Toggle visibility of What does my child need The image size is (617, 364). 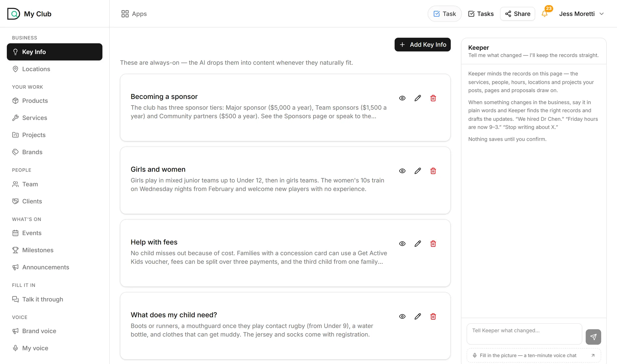(402, 316)
